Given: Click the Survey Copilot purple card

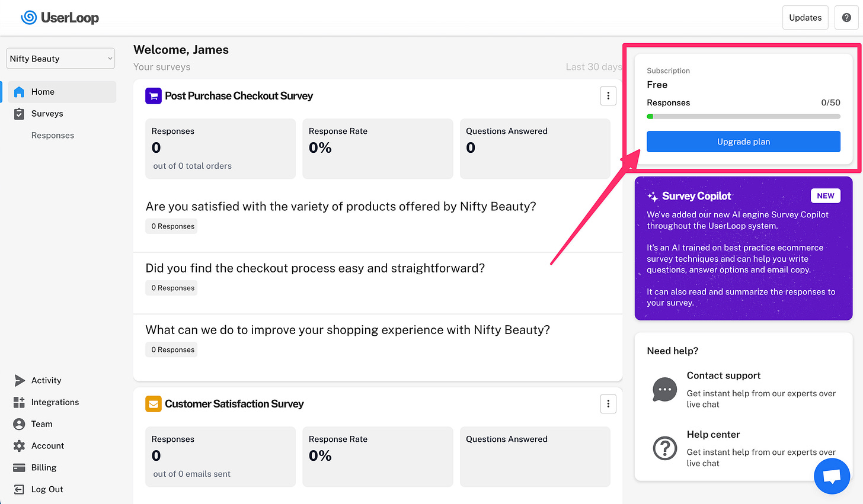Looking at the screenshot, I should point(743,248).
